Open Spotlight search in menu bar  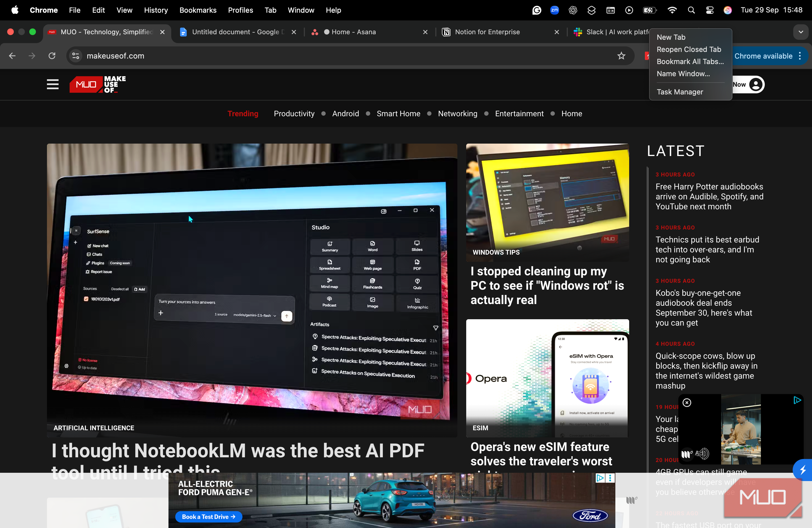click(x=691, y=10)
